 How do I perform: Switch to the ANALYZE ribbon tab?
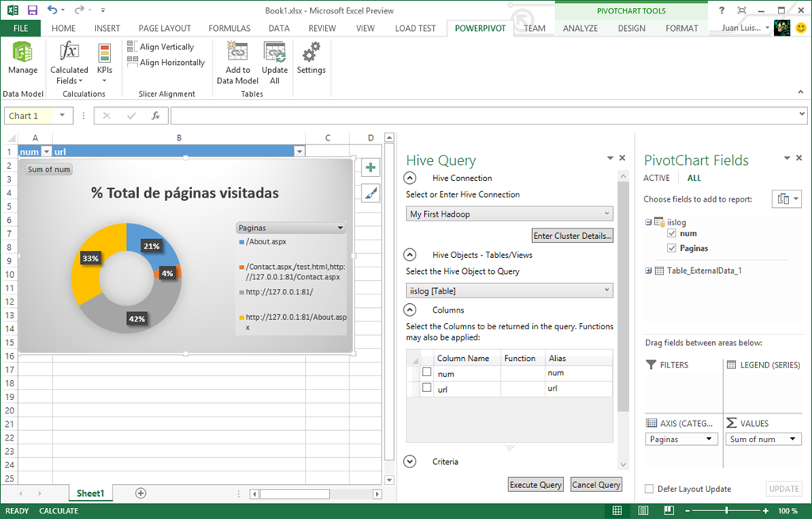click(580, 28)
